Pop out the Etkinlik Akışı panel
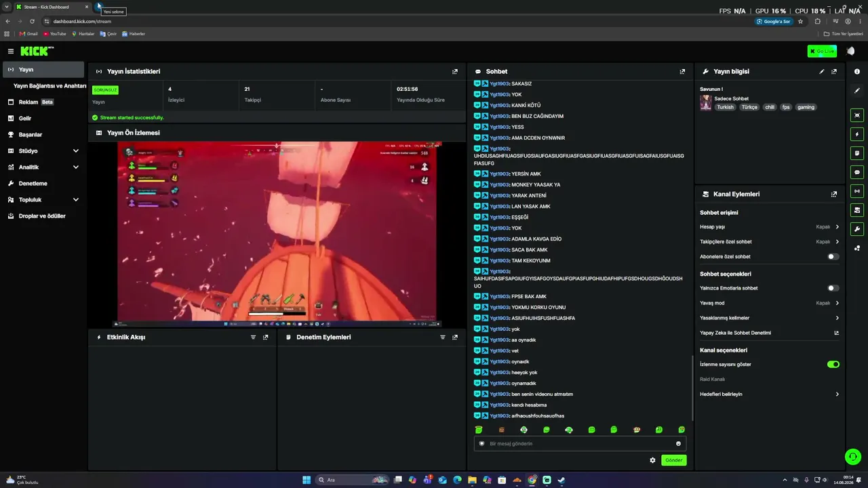The width and height of the screenshot is (868, 488). click(265, 337)
